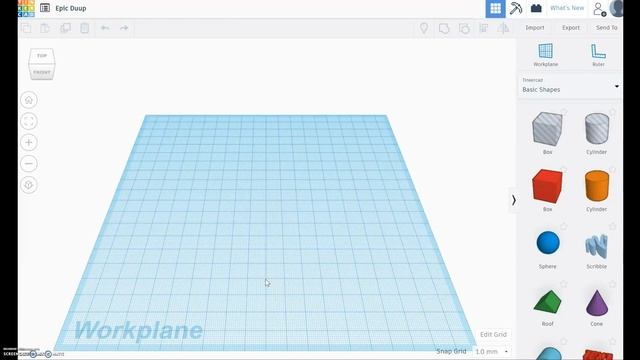Click the view cube TOP face

tap(42, 56)
